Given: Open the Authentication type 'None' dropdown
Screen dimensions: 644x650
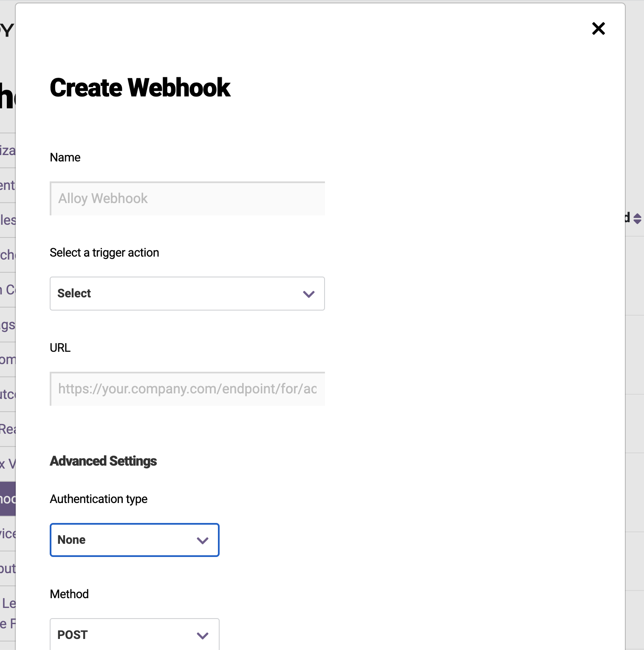Looking at the screenshot, I should pos(134,540).
